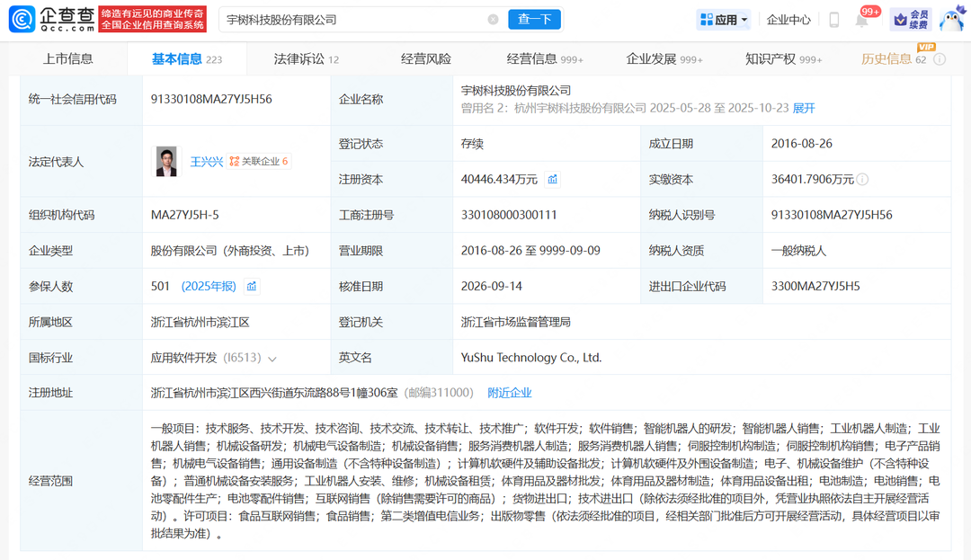Image resolution: width=971 pixels, height=560 pixels.
Task: Open registered capital chart icon
Action: click(x=552, y=180)
